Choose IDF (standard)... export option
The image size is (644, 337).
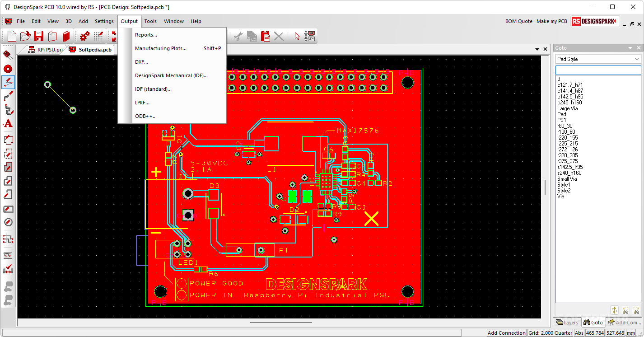click(x=172, y=89)
